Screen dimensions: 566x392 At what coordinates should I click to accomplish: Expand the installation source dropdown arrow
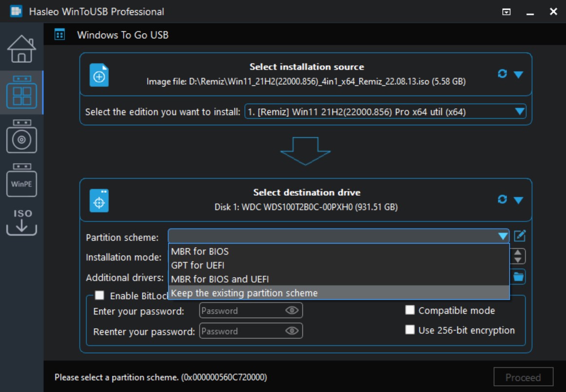(x=518, y=75)
